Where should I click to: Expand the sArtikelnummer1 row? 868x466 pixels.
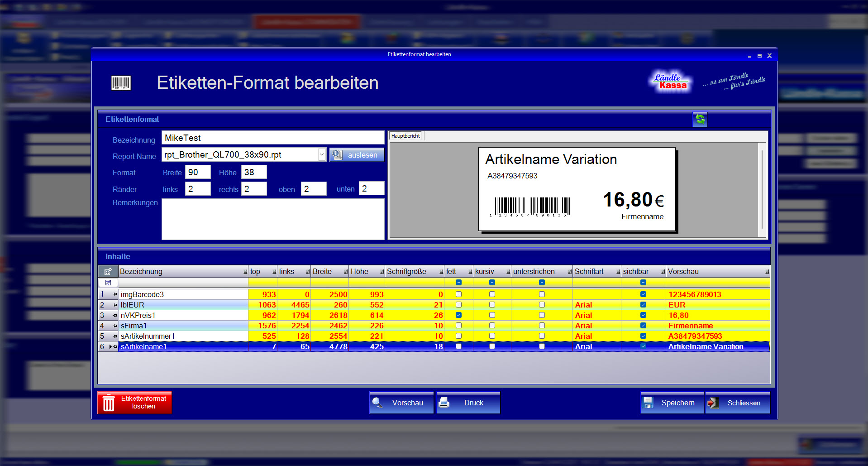tap(115, 336)
